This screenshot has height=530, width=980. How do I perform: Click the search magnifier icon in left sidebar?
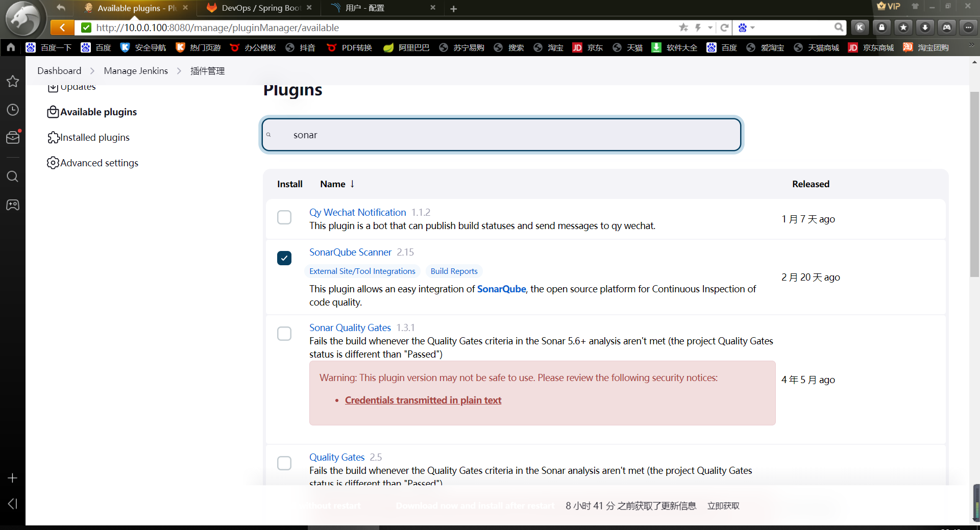coord(13,176)
